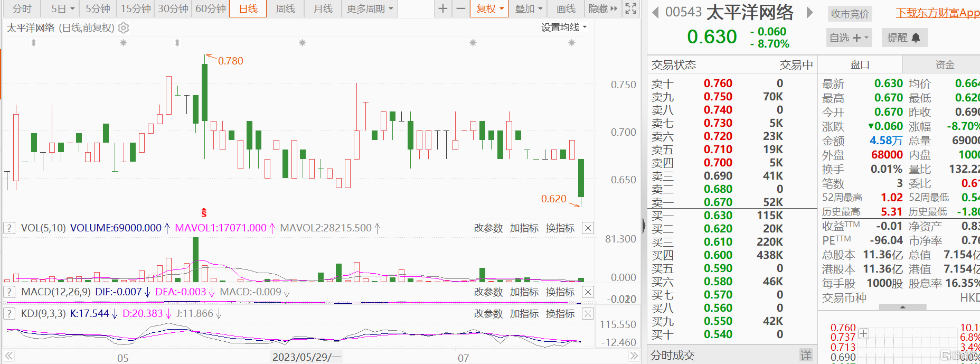This screenshot has height=364, width=980.
Task: Switch to 资金 tab
Action: (x=944, y=64)
